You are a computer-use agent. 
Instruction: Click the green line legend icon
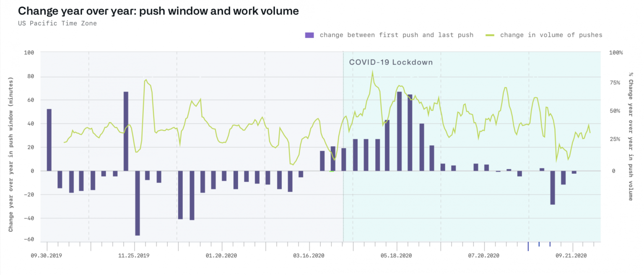(x=490, y=35)
